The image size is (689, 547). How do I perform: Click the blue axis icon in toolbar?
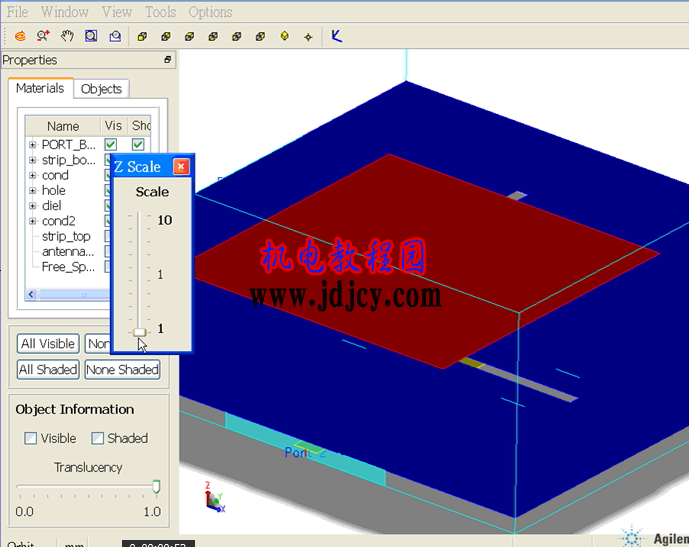click(337, 36)
